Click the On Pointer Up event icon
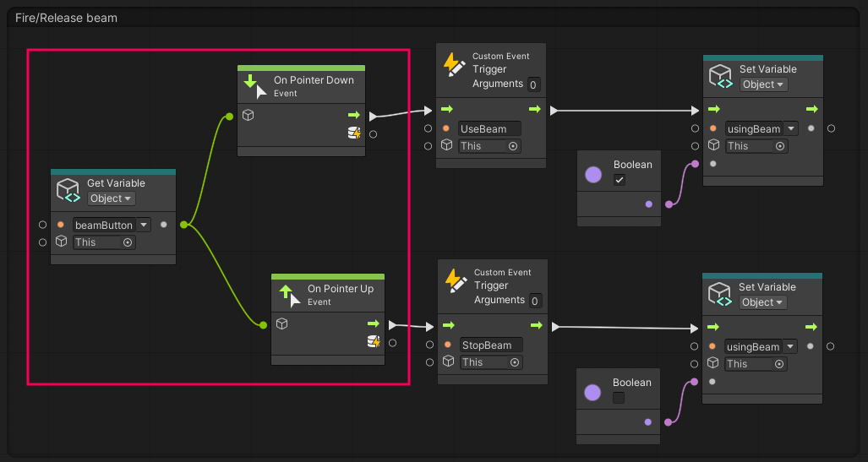The height and width of the screenshot is (462, 868). click(x=290, y=295)
